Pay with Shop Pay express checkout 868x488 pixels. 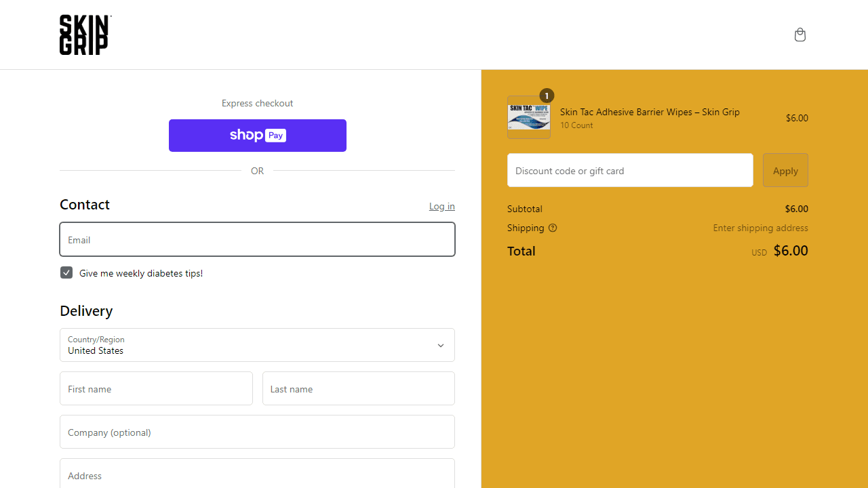click(258, 136)
